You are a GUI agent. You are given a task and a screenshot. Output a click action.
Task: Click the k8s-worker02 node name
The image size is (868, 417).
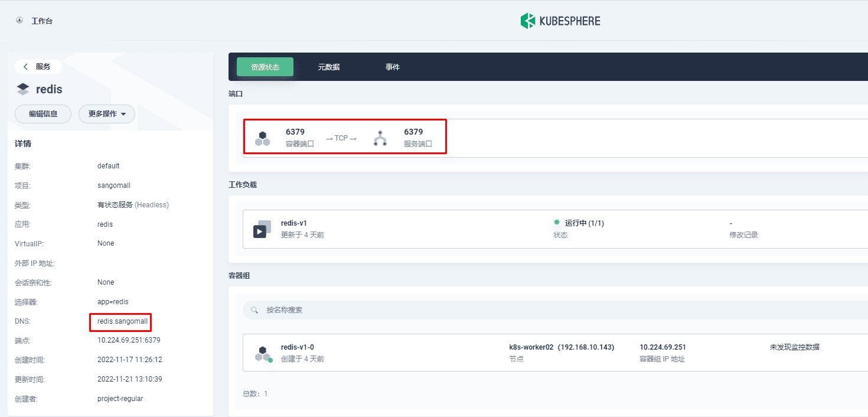tap(527, 347)
